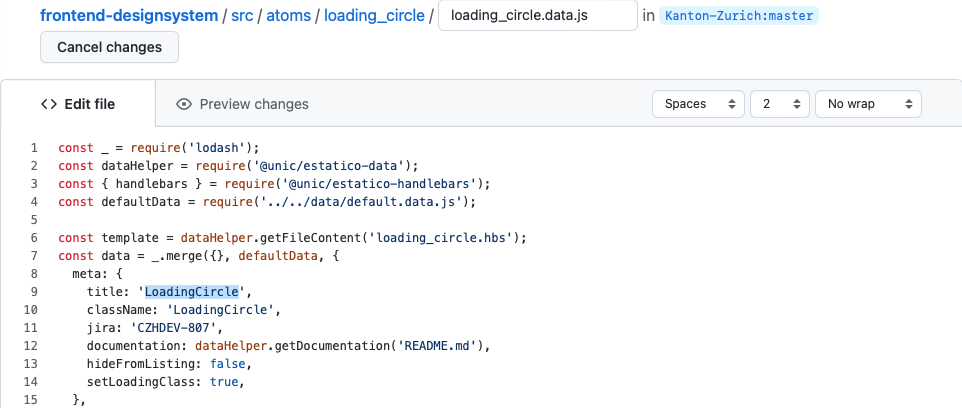This screenshot has height=408, width=962.
Task: Click line number 1 in the gutter
Action: click(33, 148)
